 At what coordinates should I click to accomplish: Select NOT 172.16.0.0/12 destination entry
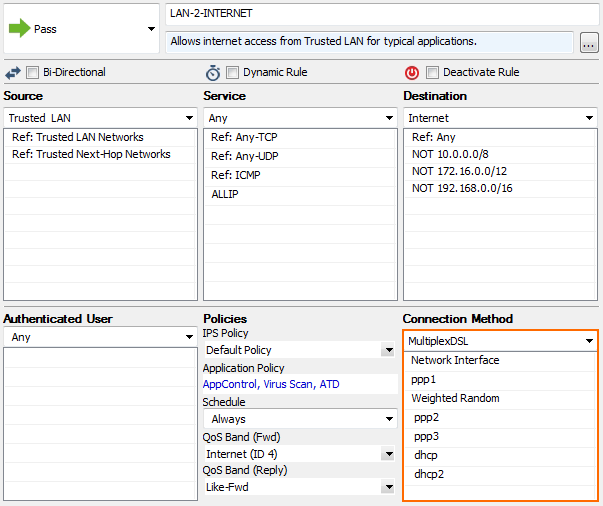pos(500,171)
